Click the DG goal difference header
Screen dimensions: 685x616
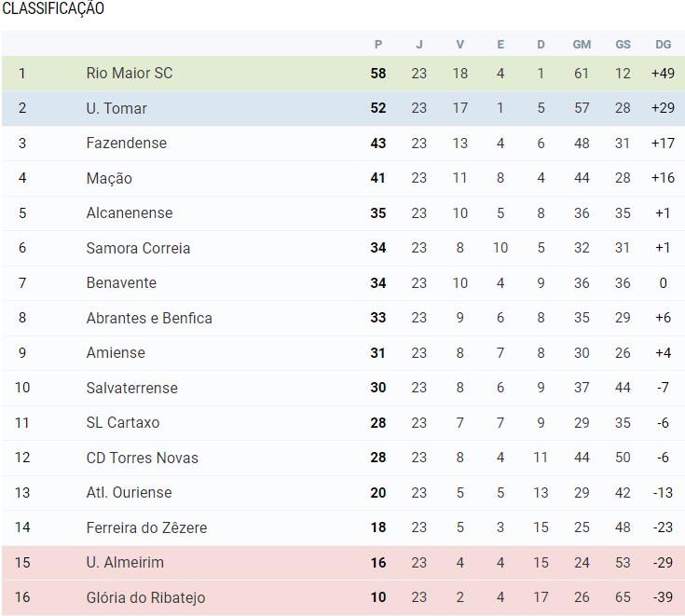(663, 44)
